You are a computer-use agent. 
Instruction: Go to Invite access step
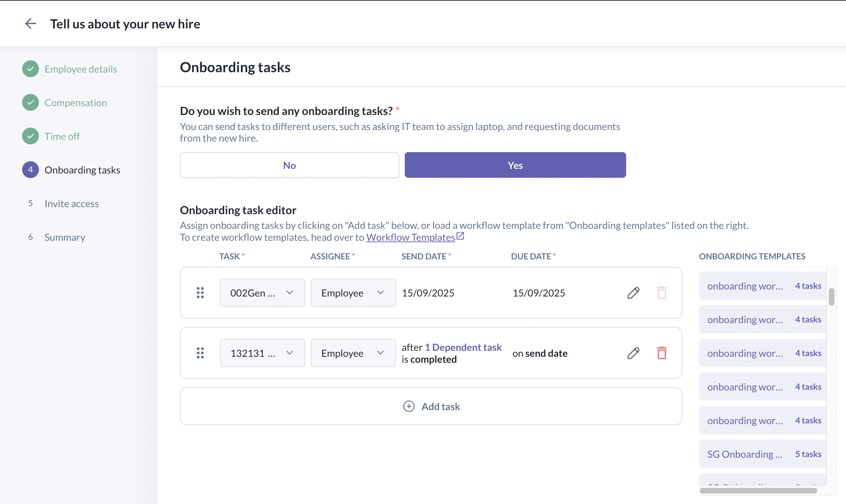(x=72, y=204)
